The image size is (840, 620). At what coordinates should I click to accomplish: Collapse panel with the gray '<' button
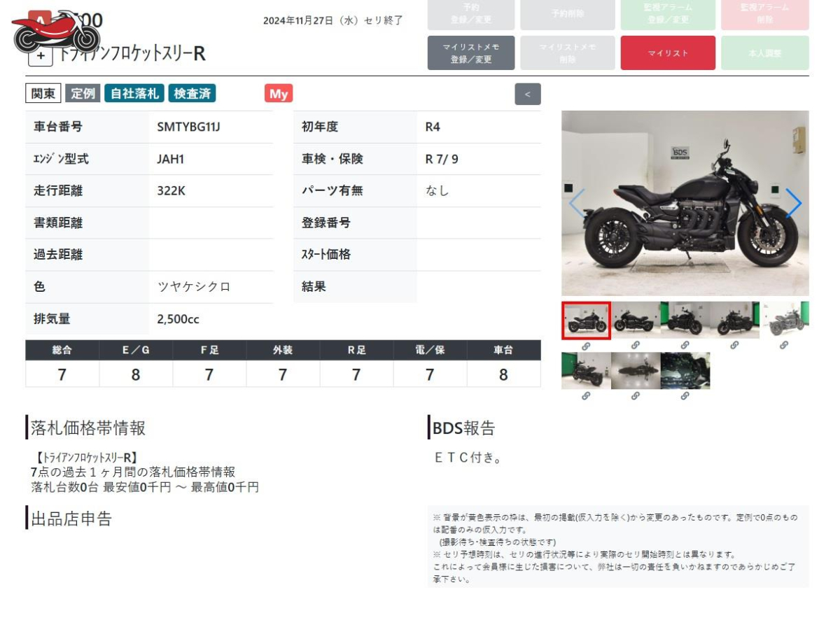[x=528, y=94]
